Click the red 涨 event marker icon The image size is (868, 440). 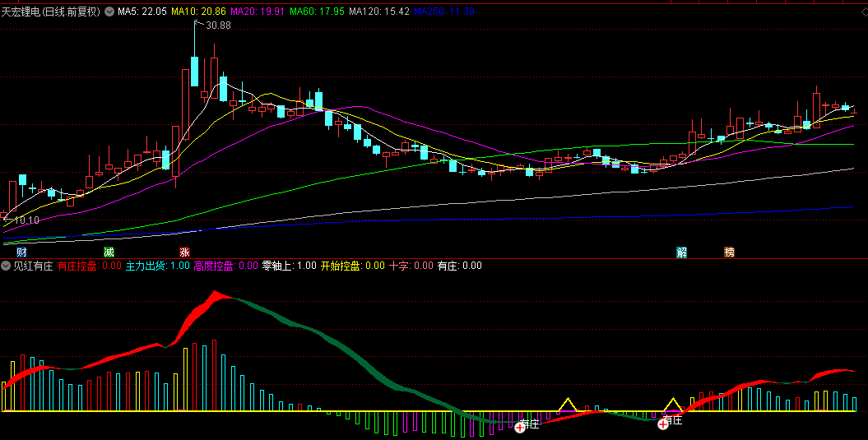click(184, 252)
